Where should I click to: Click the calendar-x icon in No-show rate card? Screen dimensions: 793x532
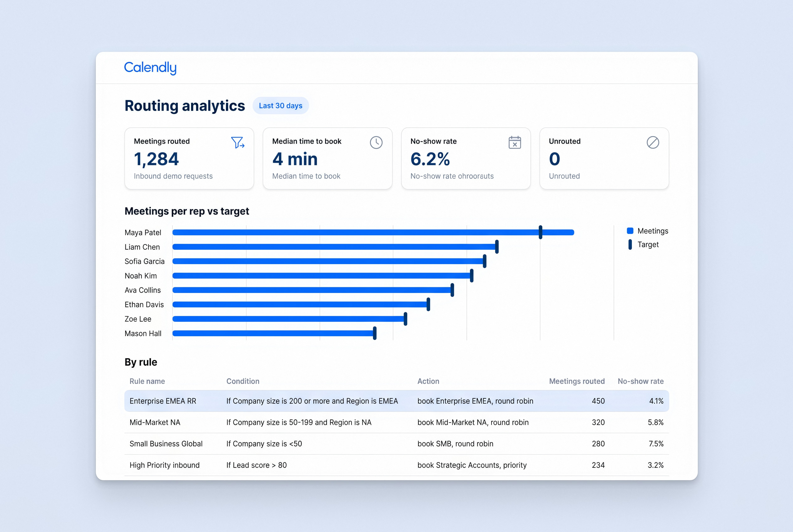point(514,142)
